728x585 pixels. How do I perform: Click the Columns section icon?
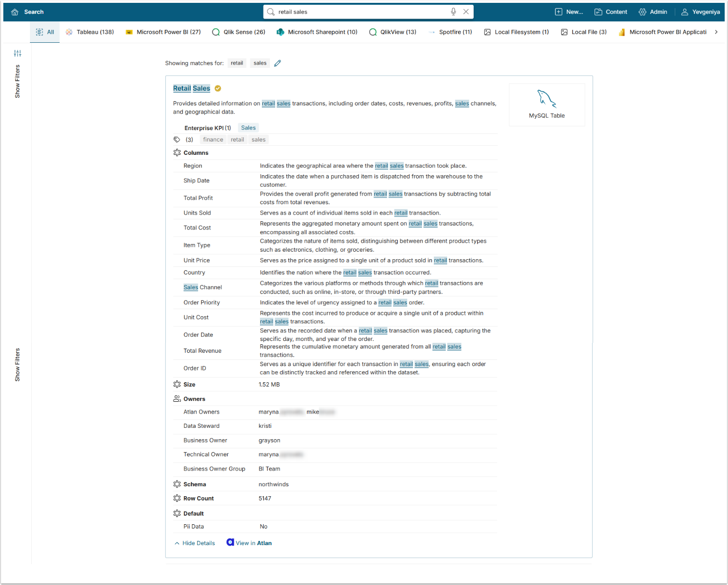coord(177,153)
